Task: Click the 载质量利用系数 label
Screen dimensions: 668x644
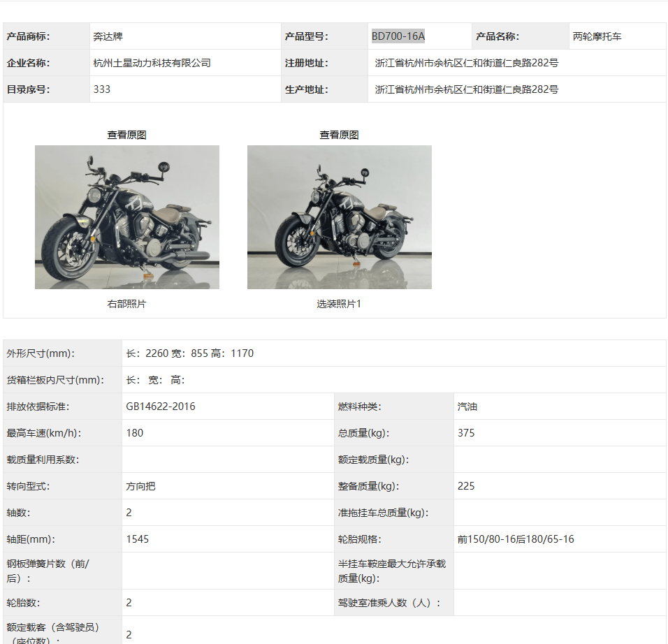Action: (x=43, y=460)
